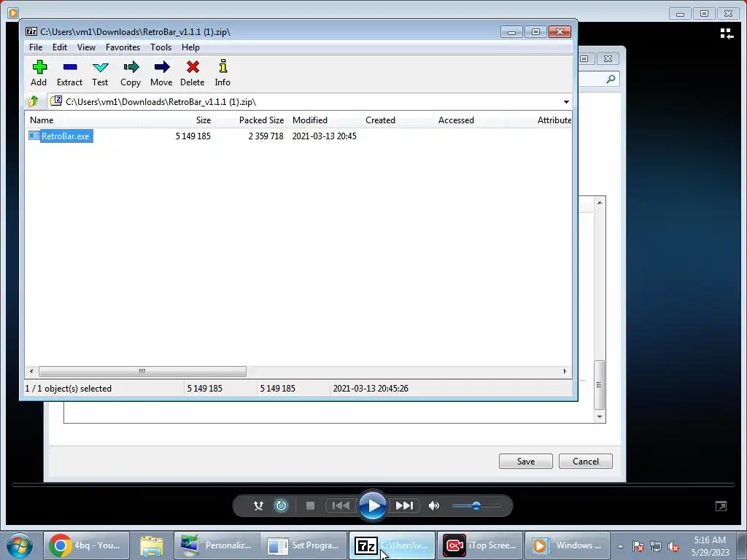Switch to library view icon
Image resolution: width=747 pixels, height=560 pixels.
(x=727, y=34)
